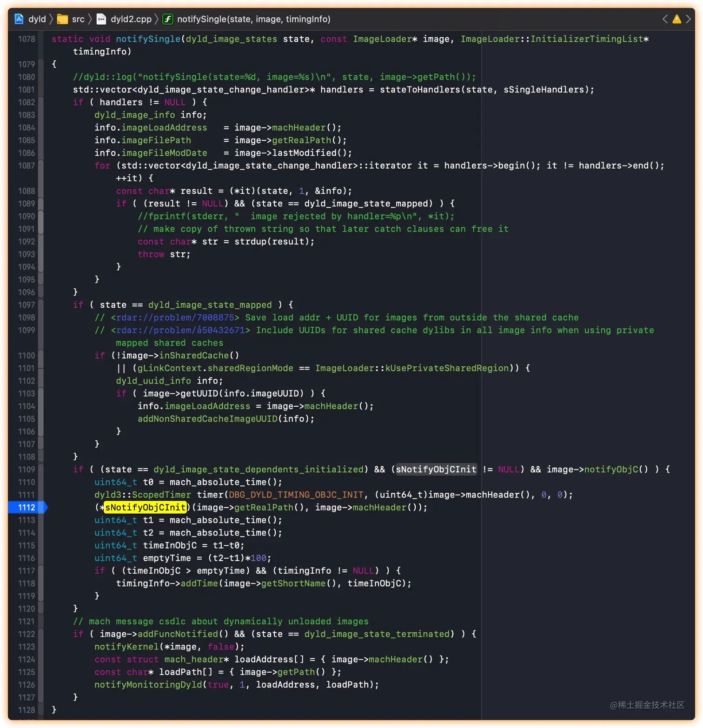Open the rdar://problem/7008875 link

(x=175, y=318)
